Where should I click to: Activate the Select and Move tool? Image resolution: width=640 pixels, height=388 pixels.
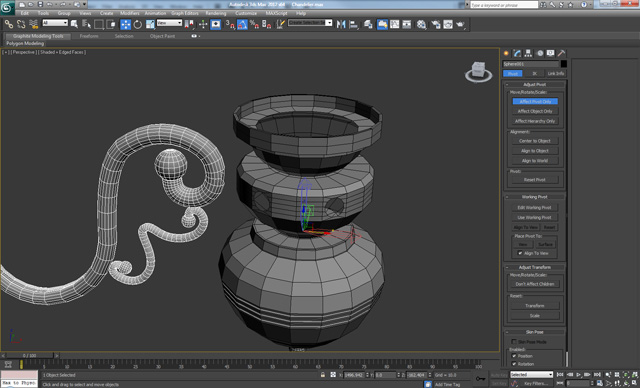[126, 24]
